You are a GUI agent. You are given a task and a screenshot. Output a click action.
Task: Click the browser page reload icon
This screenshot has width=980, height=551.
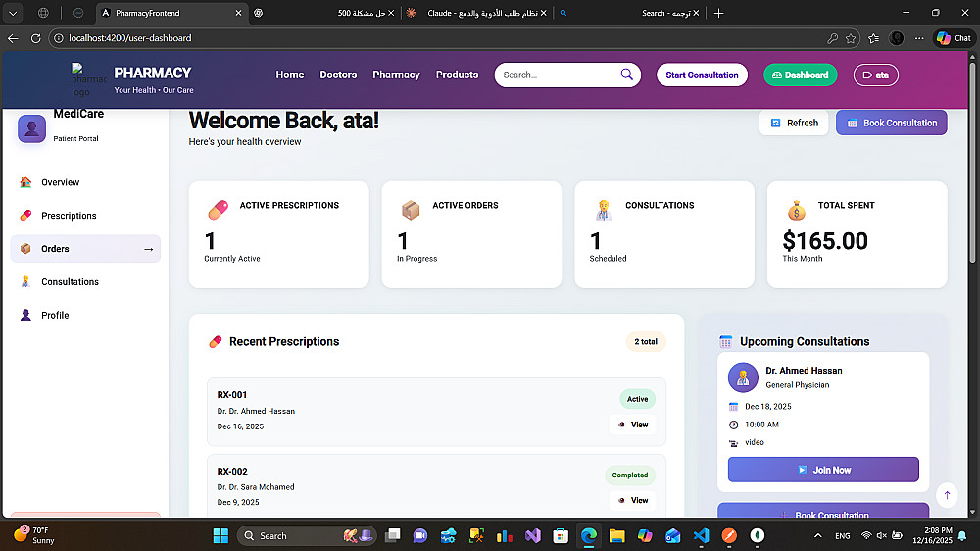pos(35,38)
